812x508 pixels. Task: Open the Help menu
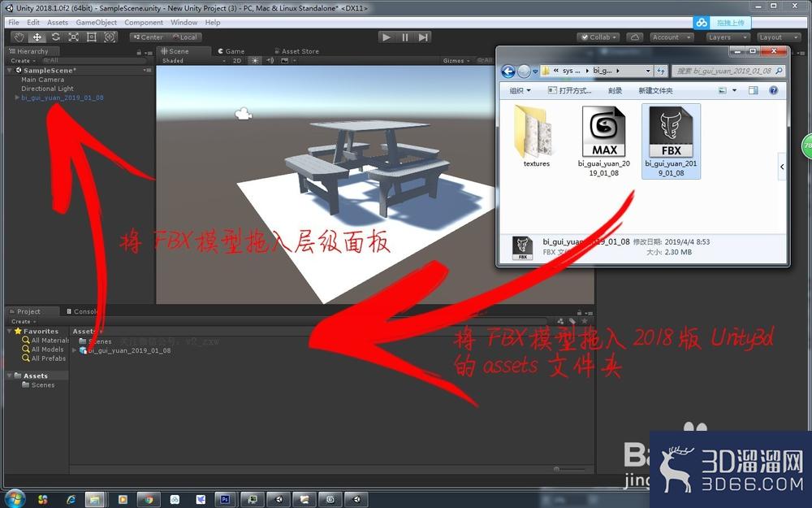pos(212,22)
